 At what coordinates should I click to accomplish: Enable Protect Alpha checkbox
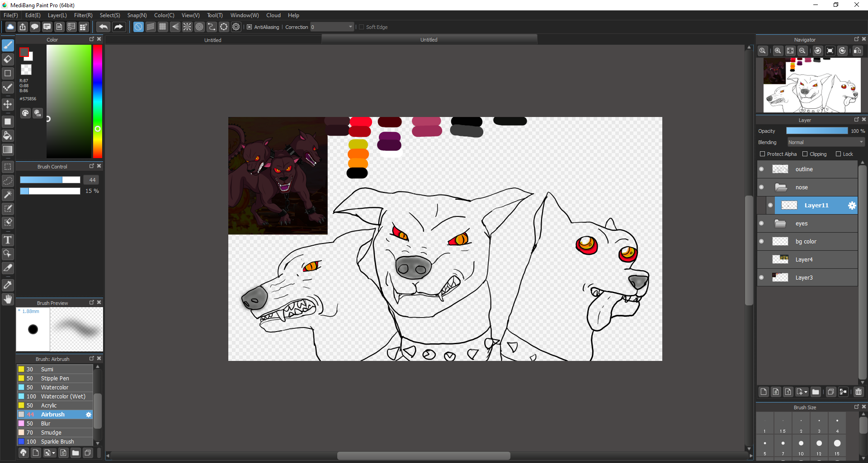pos(763,154)
